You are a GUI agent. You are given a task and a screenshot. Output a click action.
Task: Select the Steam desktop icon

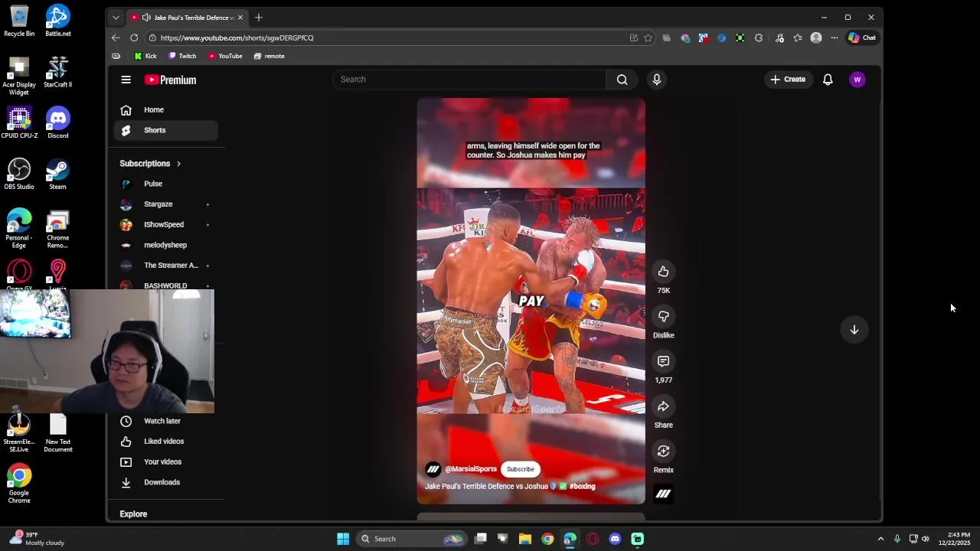tap(57, 174)
